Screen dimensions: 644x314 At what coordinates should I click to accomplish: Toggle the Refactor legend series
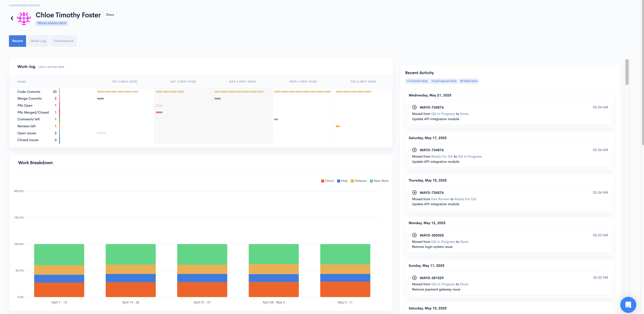[x=358, y=181]
